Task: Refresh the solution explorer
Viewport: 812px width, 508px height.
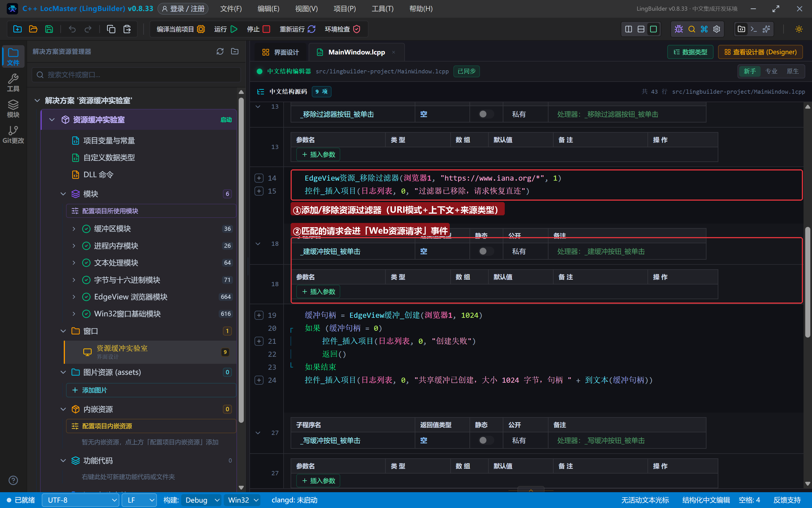Action: coord(220,51)
